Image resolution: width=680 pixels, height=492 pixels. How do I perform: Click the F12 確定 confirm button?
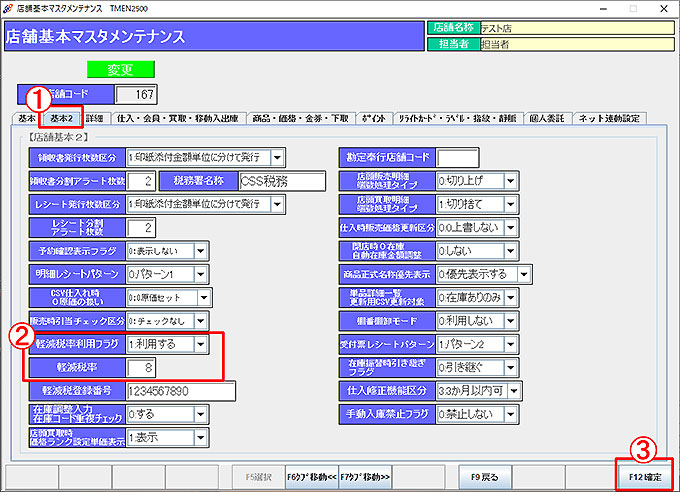645,474
